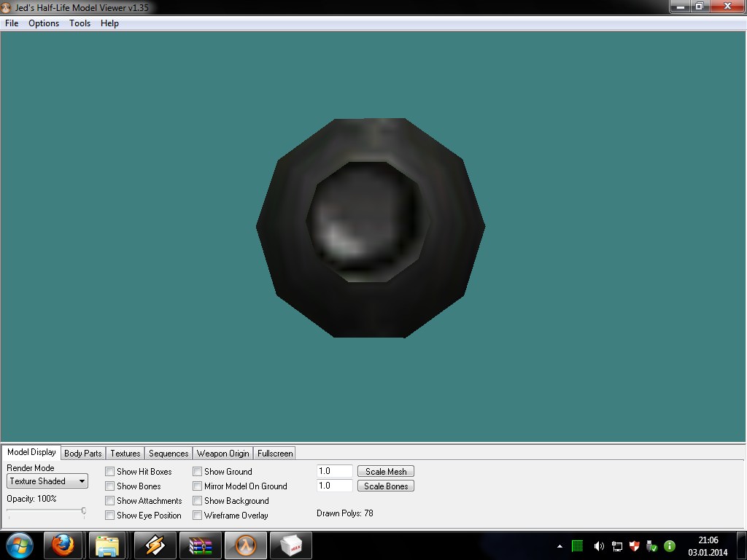
Task: Open Windows Explorer folder icon in taskbar
Action: click(107, 545)
